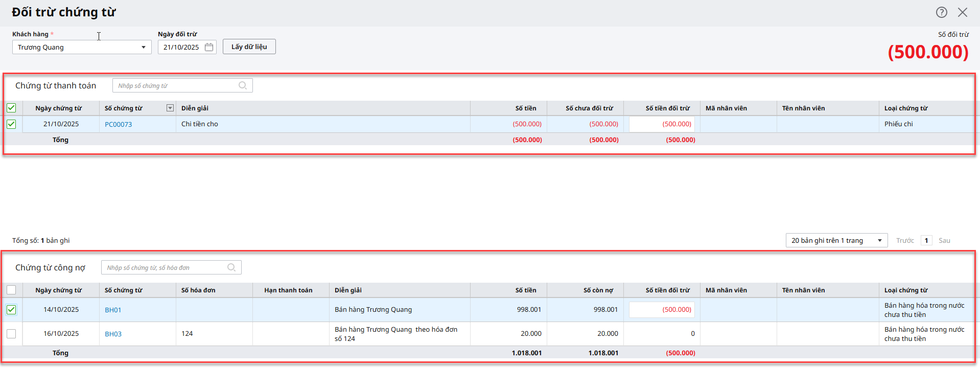Uncheck the PC00073 row checkbox

(11, 124)
